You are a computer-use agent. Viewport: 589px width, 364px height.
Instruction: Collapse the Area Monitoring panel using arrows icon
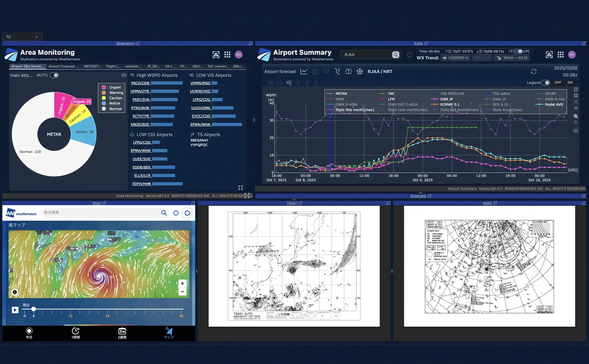click(241, 188)
